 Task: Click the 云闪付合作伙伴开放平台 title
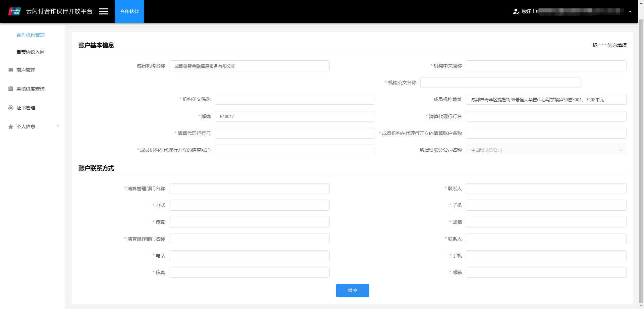point(59,11)
